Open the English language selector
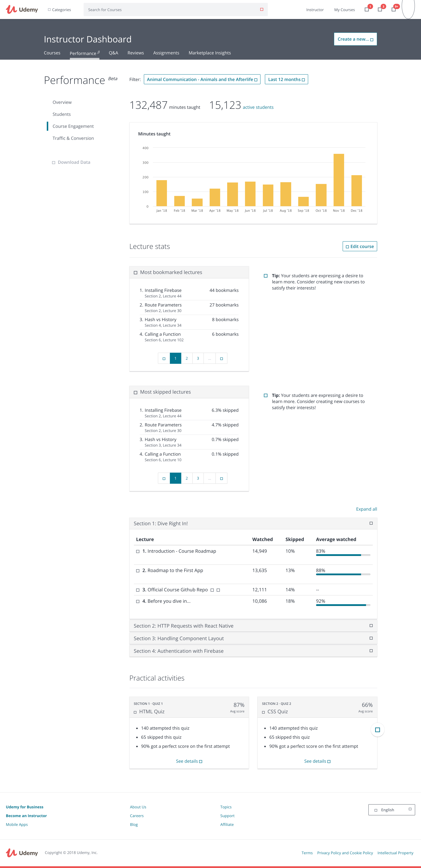This screenshot has width=421, height=868. click(392, 810)
